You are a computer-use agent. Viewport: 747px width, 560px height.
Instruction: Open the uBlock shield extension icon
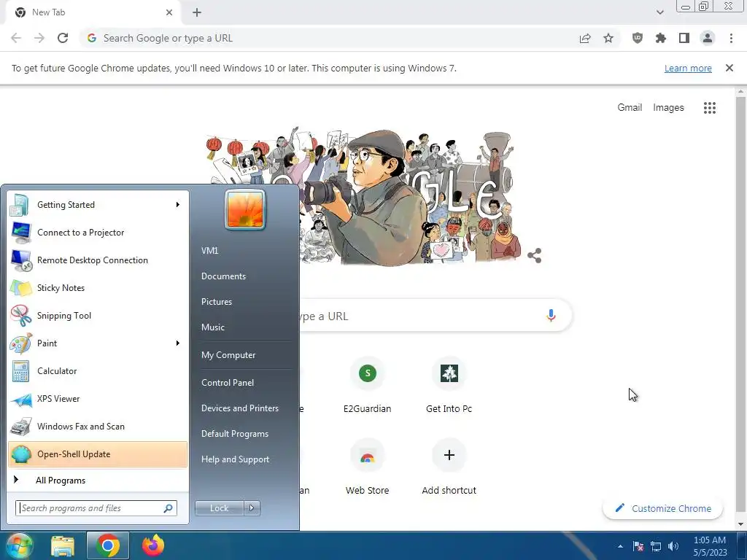(638, 38)
